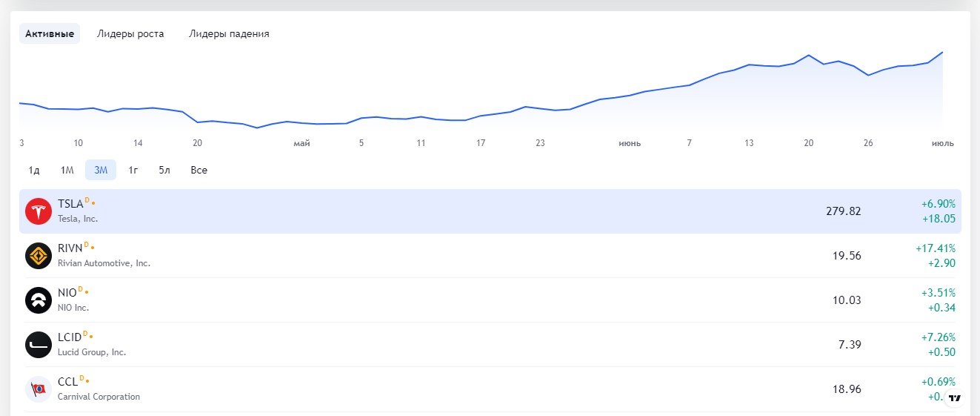Click the Rivian Automotive logo icon
Image resolution: width=980 pixels, height=416 pixels.
point(39,256)
